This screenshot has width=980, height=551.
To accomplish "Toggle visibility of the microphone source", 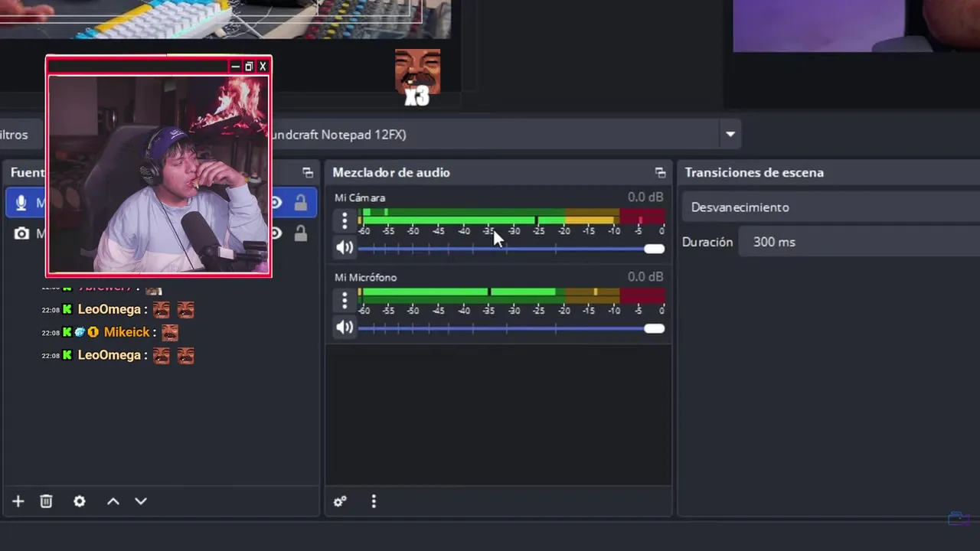I will pos(276,203).
